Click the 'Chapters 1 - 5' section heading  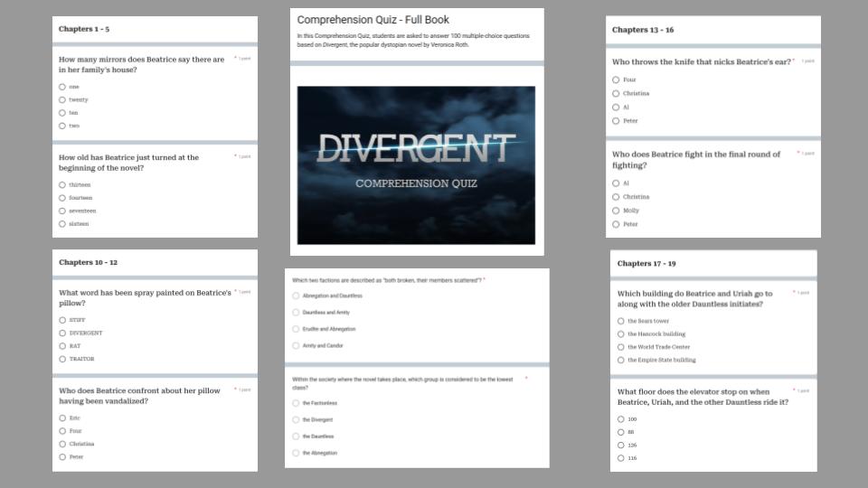pyautogui.click(x=84, y=29)
